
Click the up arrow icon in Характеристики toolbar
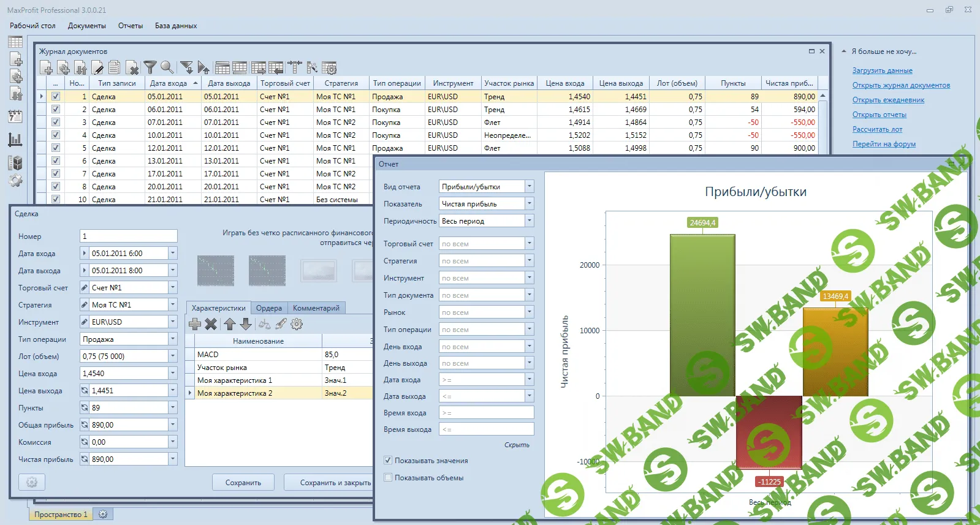pos(229,324)
